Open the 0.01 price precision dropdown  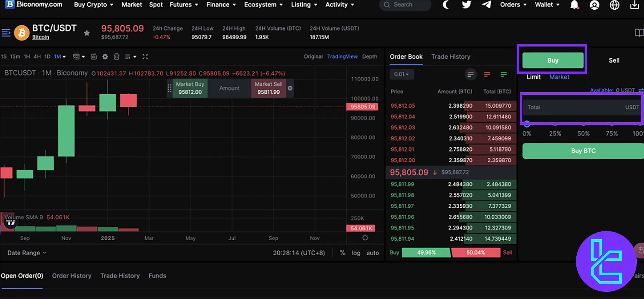[401, 74]
